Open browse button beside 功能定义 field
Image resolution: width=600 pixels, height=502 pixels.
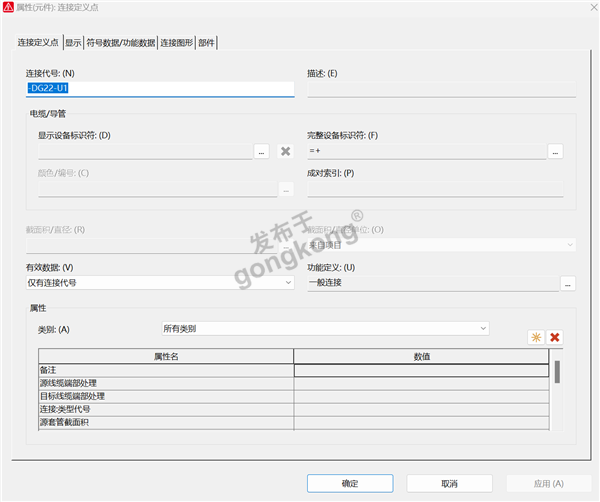[x=568, y=284]
